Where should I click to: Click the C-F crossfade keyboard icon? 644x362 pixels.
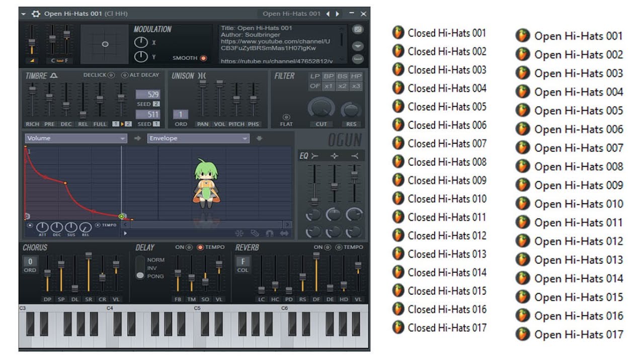click(x=59, y=61)
